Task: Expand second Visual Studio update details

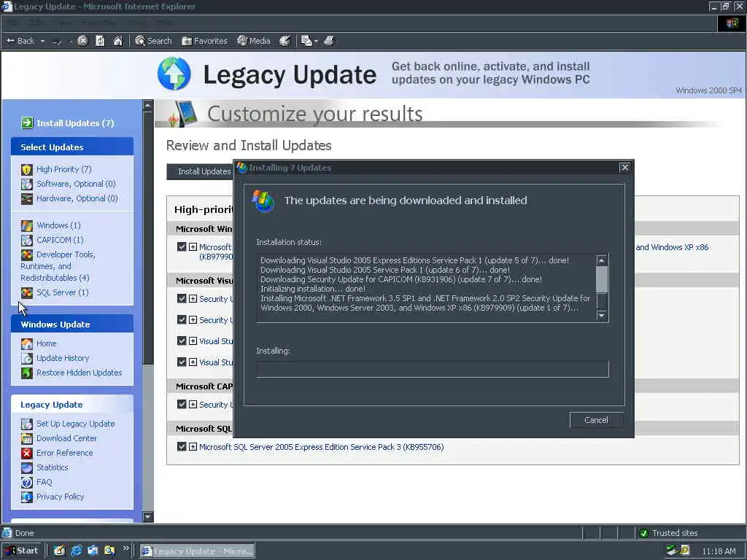Action: 193,362
